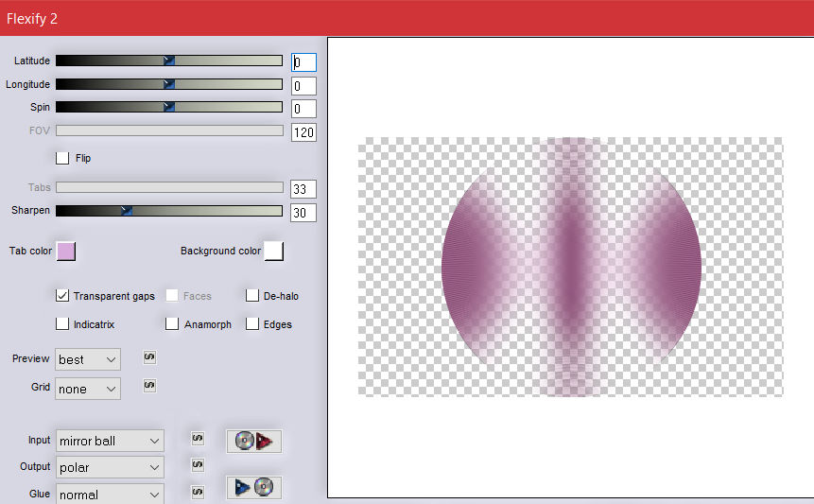Click the blue-arrow-and-disc button next to Glue

254,487
